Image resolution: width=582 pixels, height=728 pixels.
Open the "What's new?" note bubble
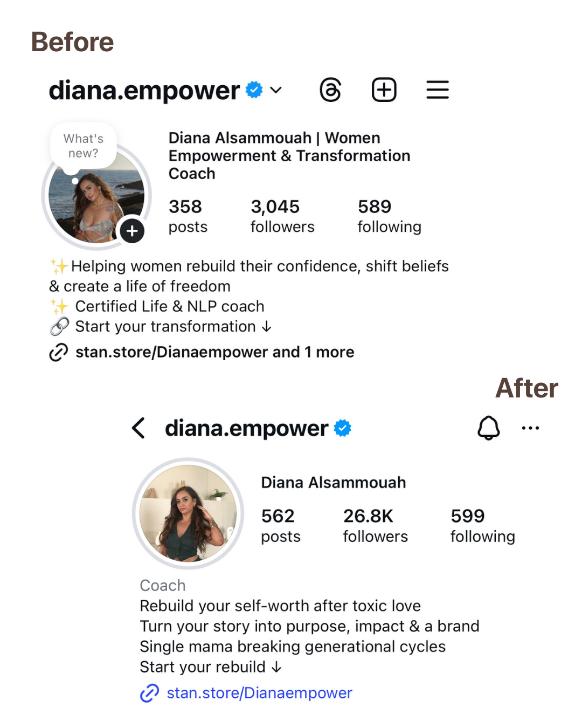tap(84, 147)
